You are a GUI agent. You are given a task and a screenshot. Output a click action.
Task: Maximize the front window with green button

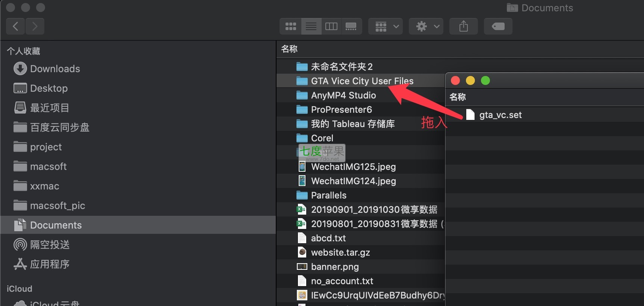click(485, 80)
